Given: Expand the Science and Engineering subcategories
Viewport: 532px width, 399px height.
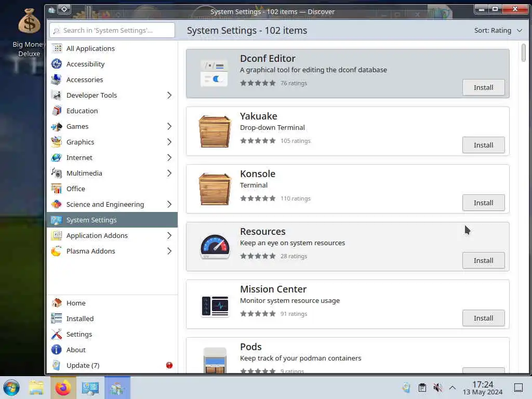Looking at the screenshot, I should [x=169, y=205].
